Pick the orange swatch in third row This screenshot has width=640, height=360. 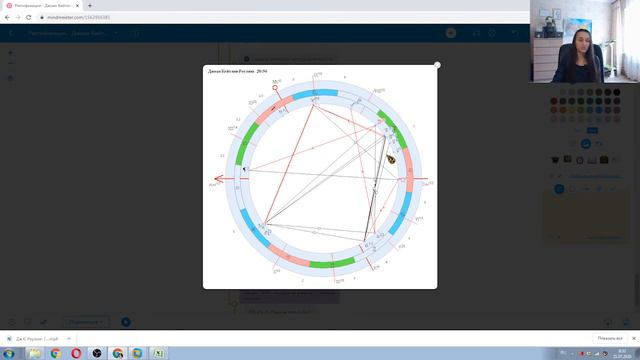[x=563, y=110]
